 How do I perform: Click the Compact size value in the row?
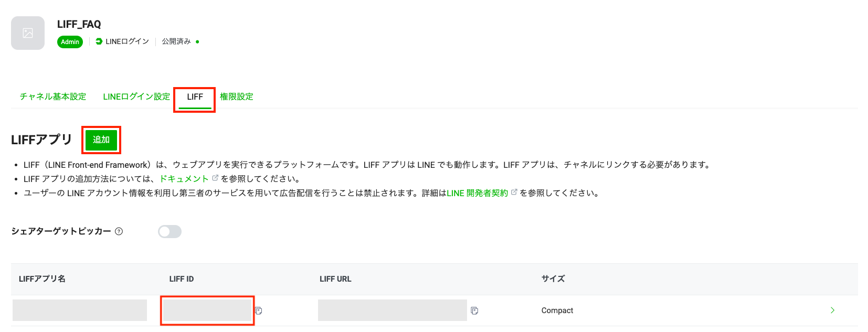click(557, 310)
